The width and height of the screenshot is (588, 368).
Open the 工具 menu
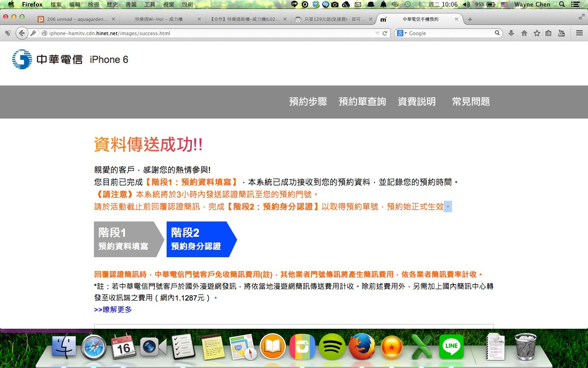tap(150, 4)
